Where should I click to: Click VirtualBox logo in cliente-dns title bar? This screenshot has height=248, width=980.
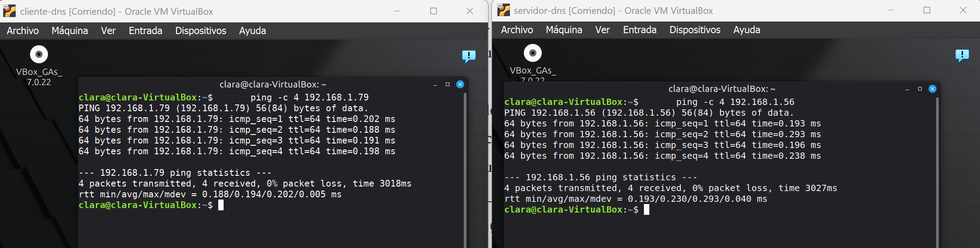point(9,11)
